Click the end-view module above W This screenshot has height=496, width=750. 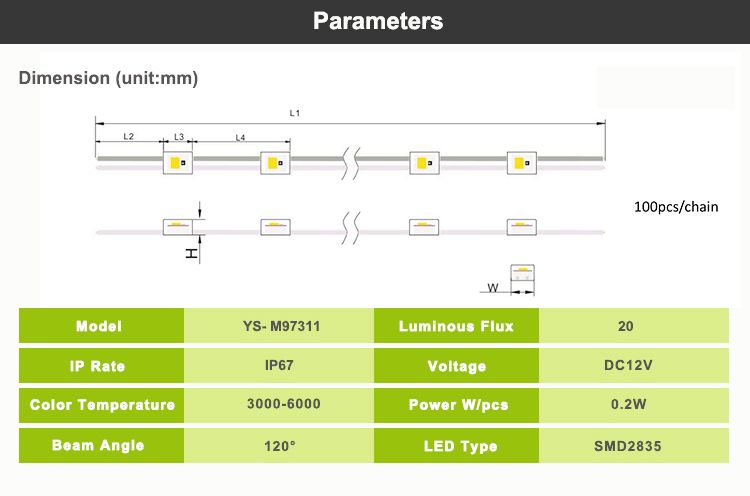(x=522, y=273)
